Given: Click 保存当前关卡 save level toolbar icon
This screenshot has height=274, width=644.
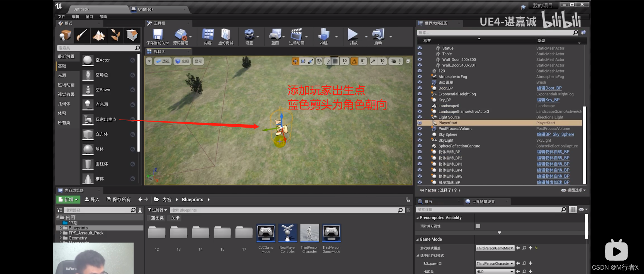Looking at the screenshot, I should (158, 37).
